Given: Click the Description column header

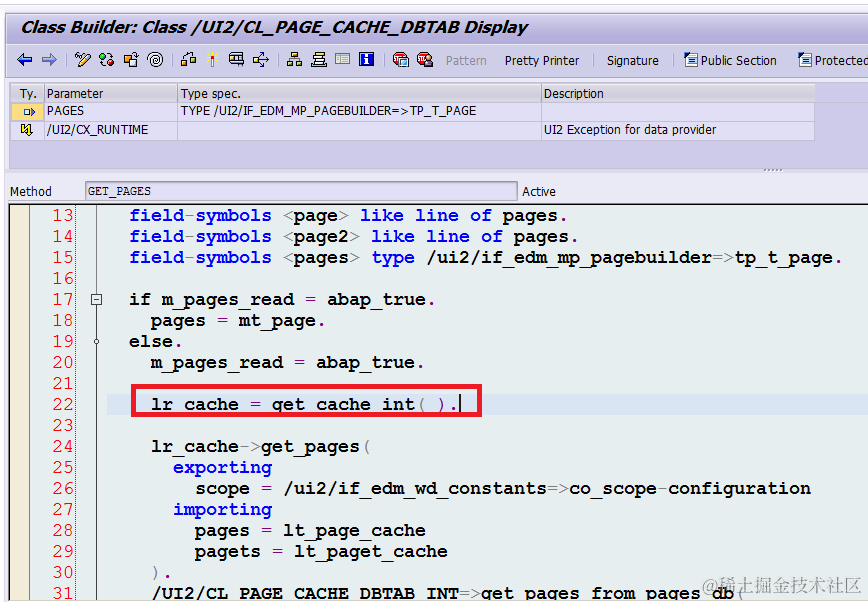Looking at the screenshot, I should [678, 94].
